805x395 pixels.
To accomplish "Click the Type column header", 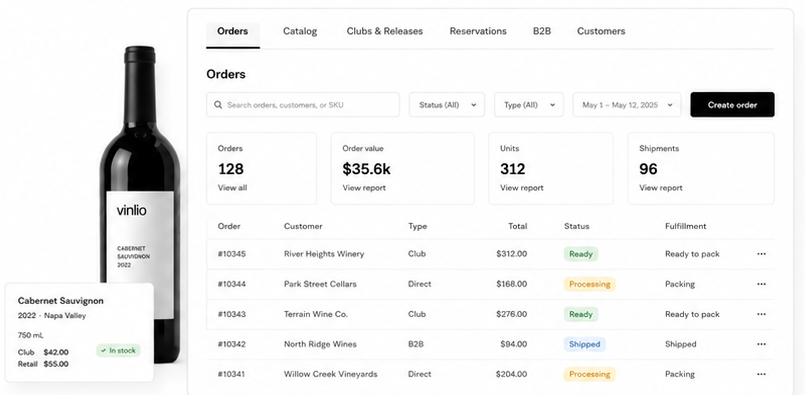I will (x=417, y=226).
